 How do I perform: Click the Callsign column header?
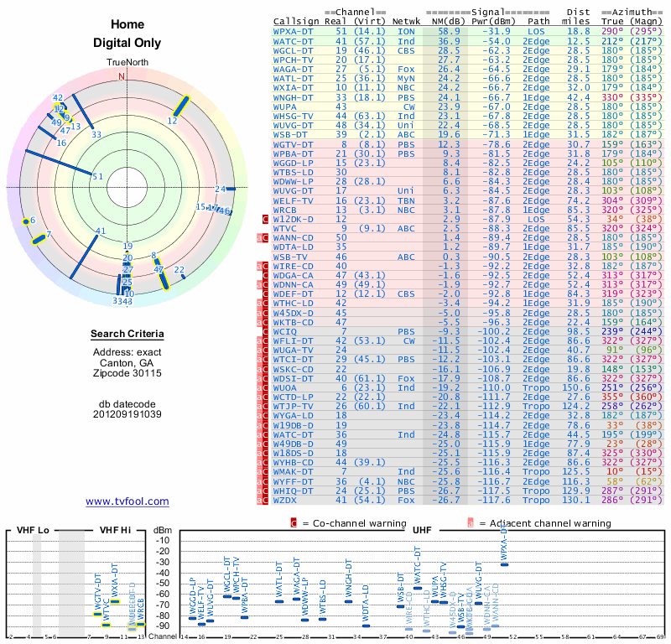pos(296,22)
